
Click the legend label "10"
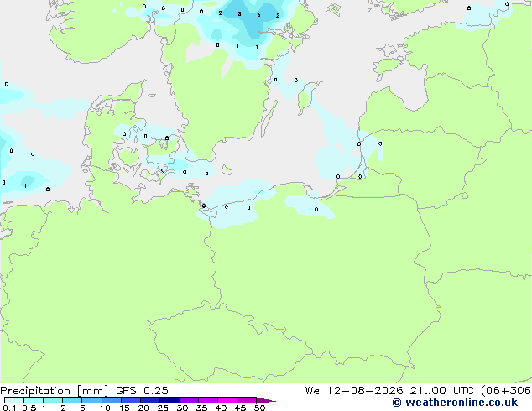(x=105, y=408)
